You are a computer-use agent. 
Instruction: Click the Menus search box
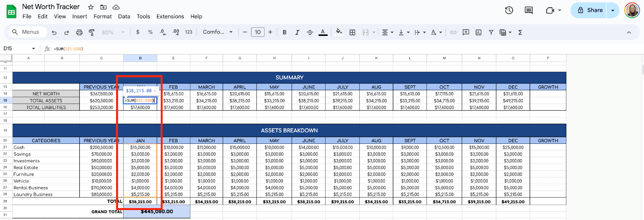pos(27,32)
